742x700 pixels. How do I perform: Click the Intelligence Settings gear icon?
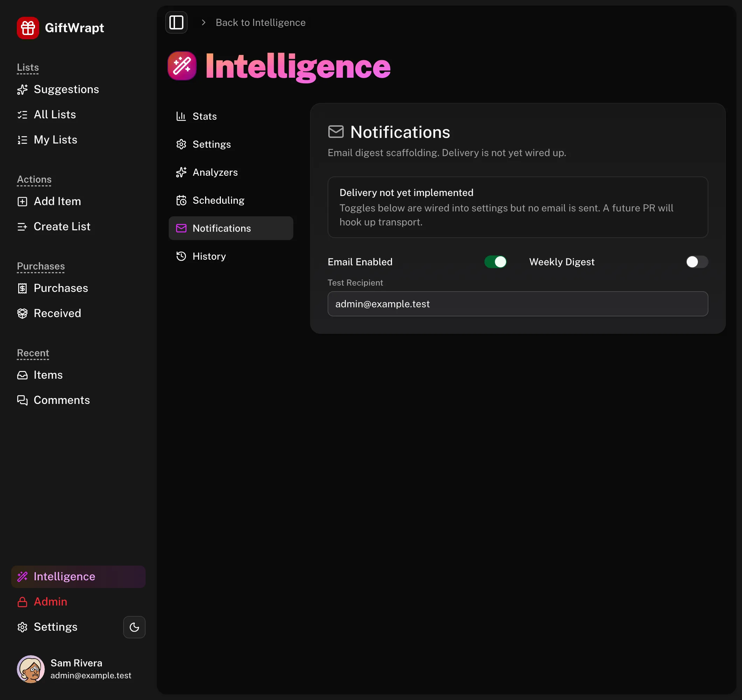click(x=181, y=144)
